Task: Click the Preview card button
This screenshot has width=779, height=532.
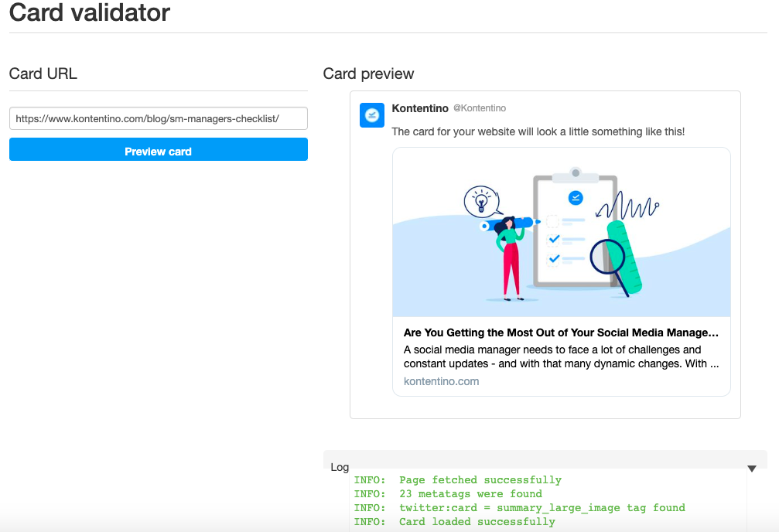Action: 159,149
